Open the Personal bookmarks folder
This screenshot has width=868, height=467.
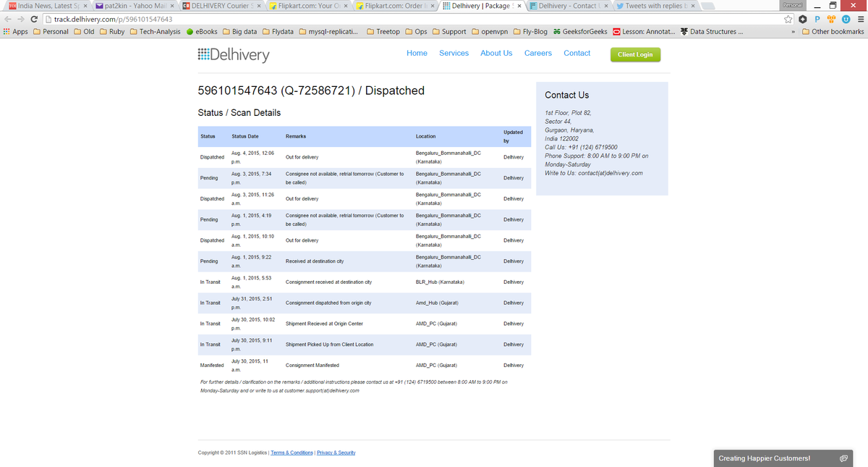[x=51, y=32]
